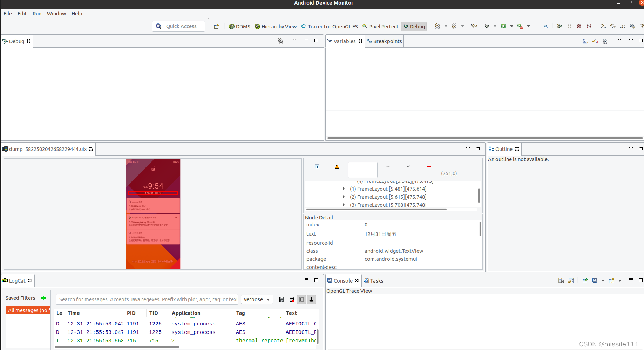This screenshot has width=644, height=350.
Task: Toggle skip all breakpoints
Action: [x=545, y=26]
